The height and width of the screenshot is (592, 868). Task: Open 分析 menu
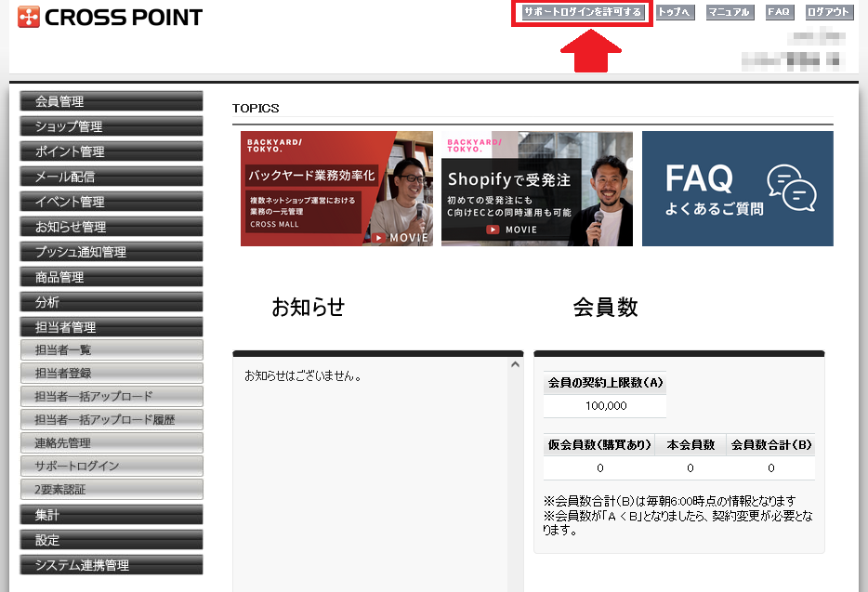tap(112, 302)
